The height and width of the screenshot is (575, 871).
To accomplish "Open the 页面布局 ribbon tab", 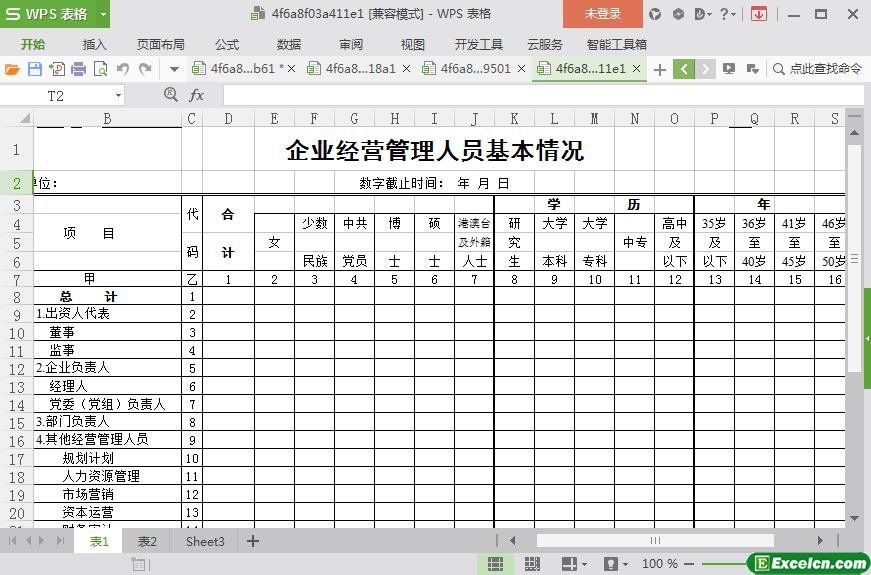I will 161,44.
